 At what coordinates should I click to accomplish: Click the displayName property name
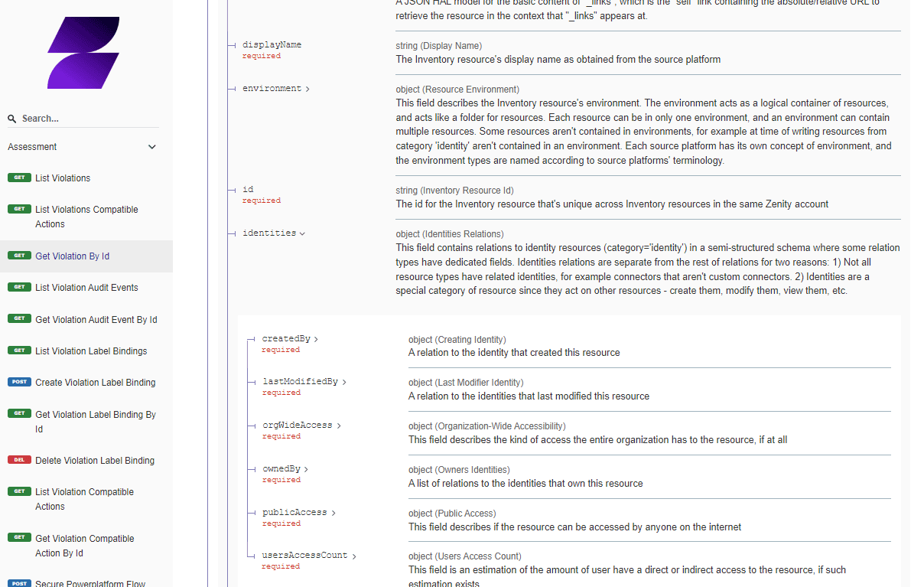[272, 45]
